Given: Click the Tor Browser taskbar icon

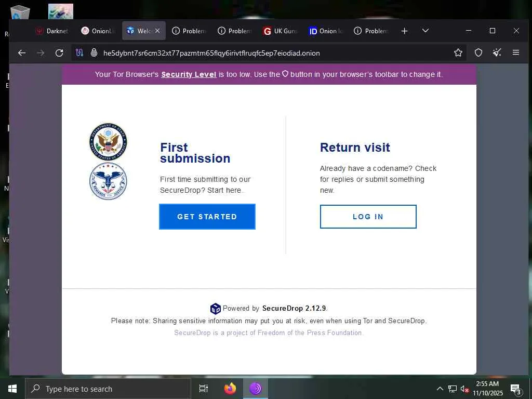Looking at the screenshot, I should point(256,389).
